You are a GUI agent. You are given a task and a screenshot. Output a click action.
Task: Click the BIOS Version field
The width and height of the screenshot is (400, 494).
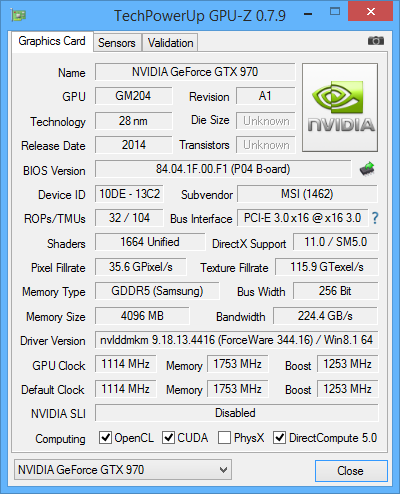click(x=223, y=169)
